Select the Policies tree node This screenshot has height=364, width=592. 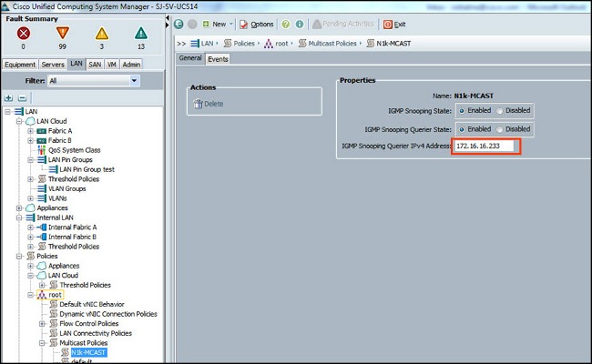pos(46,256)
